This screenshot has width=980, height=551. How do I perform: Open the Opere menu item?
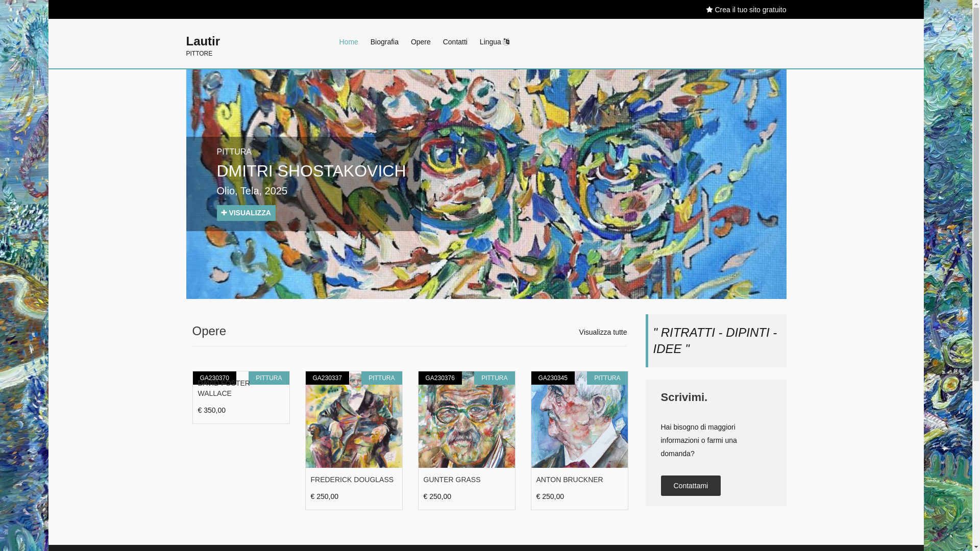pyautogui.click(x=421, y=42)
